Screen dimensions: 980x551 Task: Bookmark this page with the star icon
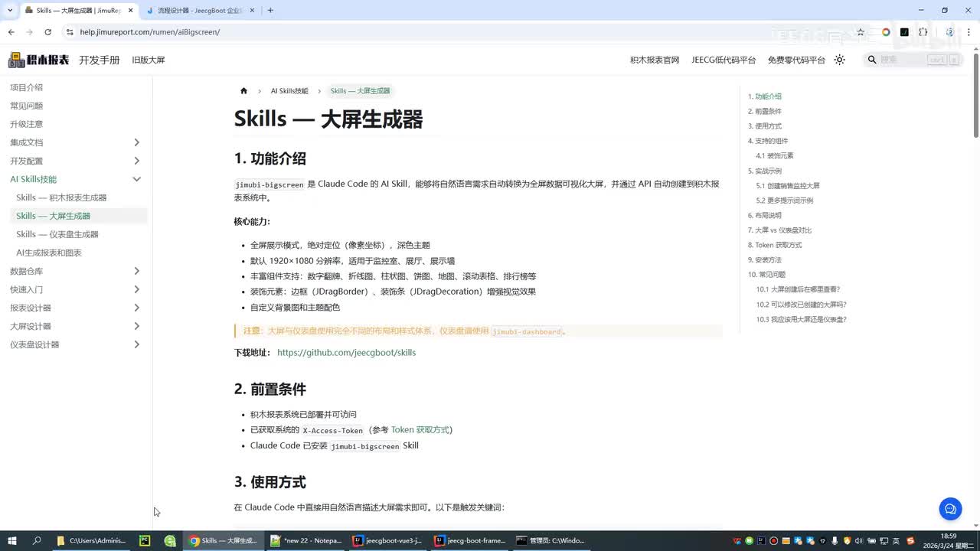pos(861,32)
